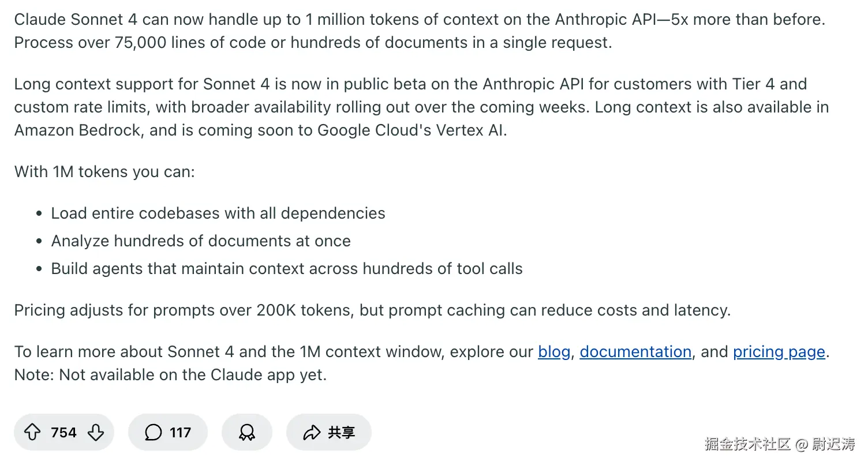Follow the pricing page link
This screenshot has height=465, width=868.
[x=779, y=352]
